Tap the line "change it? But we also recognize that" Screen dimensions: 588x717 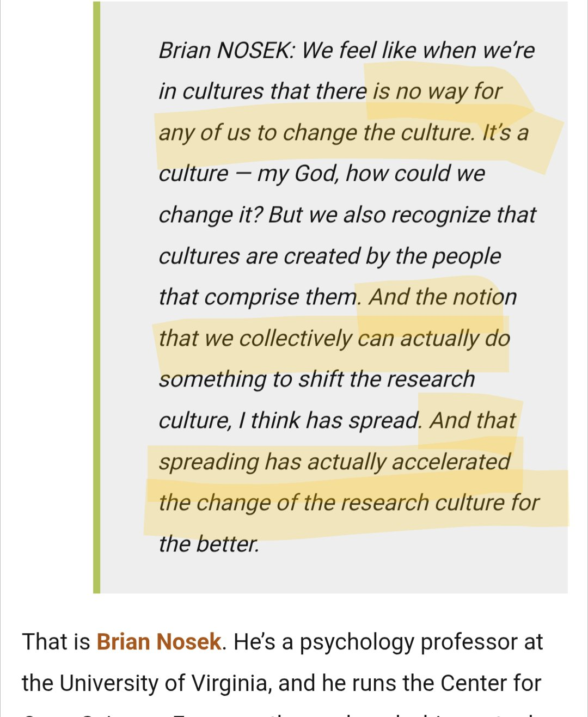click(x=347, y=215)
